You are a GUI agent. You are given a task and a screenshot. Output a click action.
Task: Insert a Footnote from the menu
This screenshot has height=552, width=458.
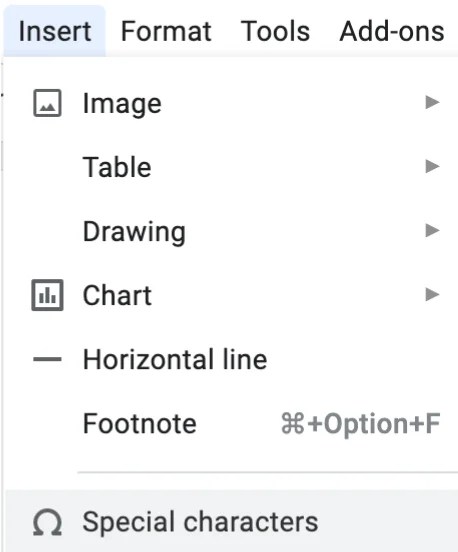coord(231,423)
